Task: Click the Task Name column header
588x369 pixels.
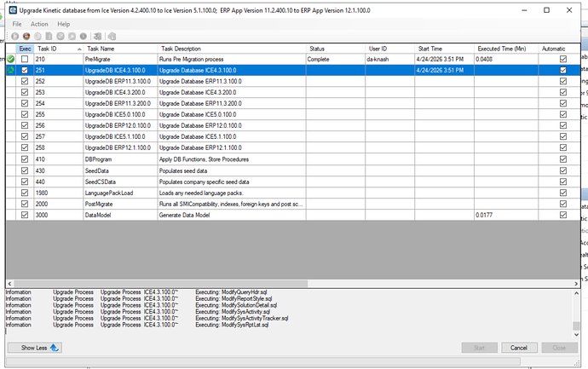Action: coord(120,49)
